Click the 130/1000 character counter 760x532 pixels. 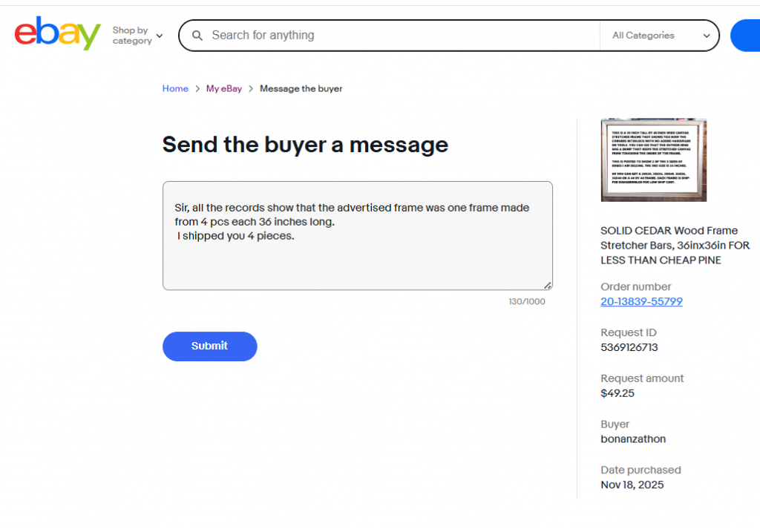(526, 302)
